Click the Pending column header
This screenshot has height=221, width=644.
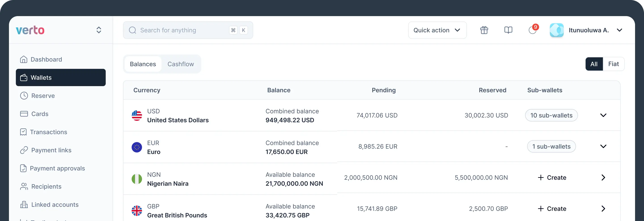point(384,90)
